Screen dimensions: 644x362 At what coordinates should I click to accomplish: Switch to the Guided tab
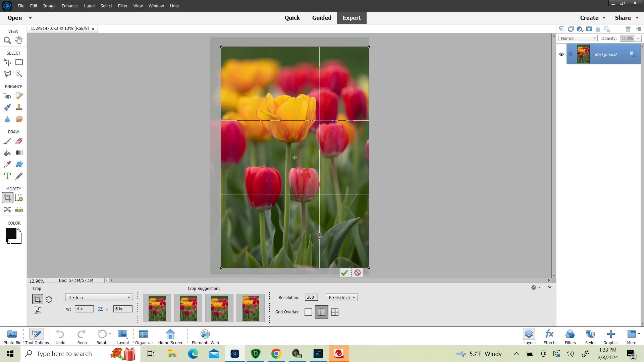(321, 18)
